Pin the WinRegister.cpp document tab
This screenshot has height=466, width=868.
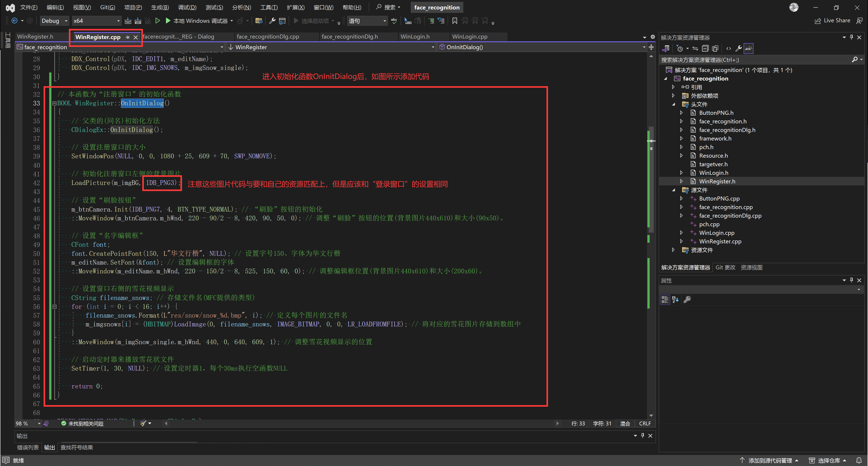pyautogui.click(x=128, y=37)
